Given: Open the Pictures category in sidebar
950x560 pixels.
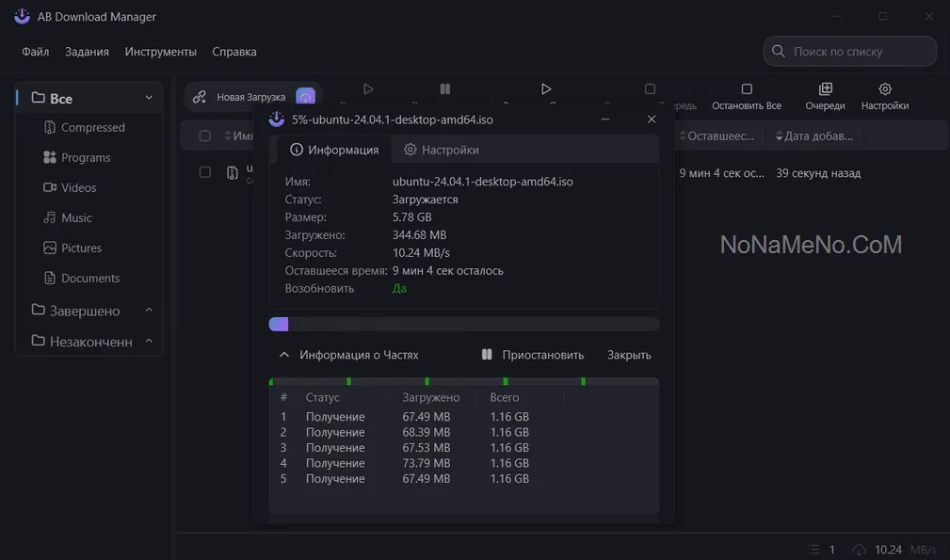Looking at the screenshot, I should [81, 248].
